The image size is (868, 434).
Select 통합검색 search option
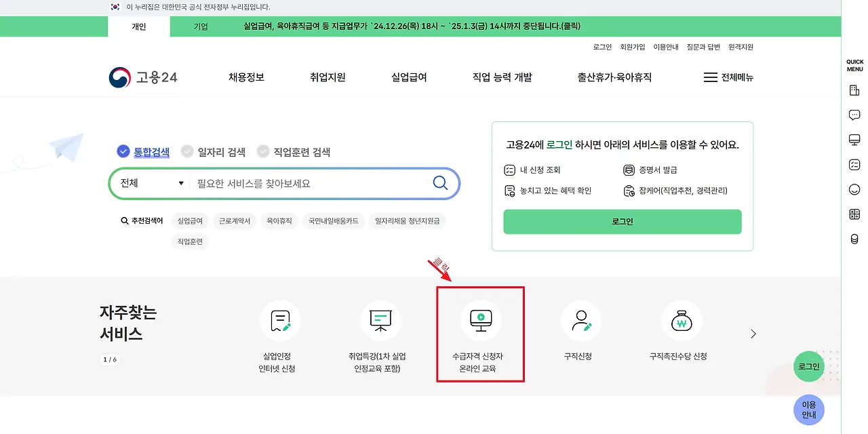tap(143, 152)
